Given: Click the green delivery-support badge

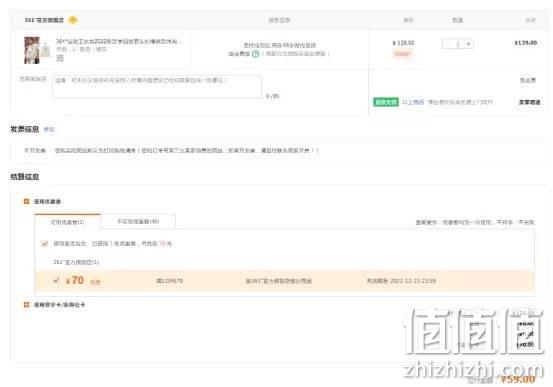Looking at the screenshot, I should (386, 102).
